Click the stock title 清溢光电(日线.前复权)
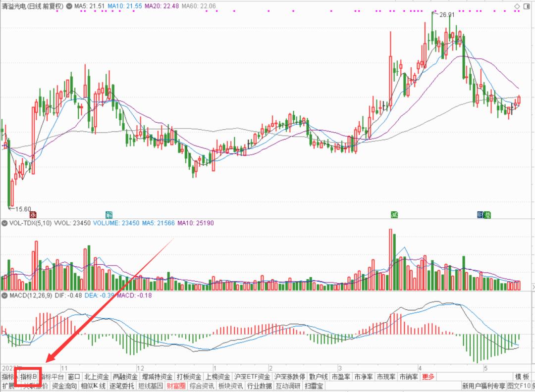 click(x=33, y=6)
